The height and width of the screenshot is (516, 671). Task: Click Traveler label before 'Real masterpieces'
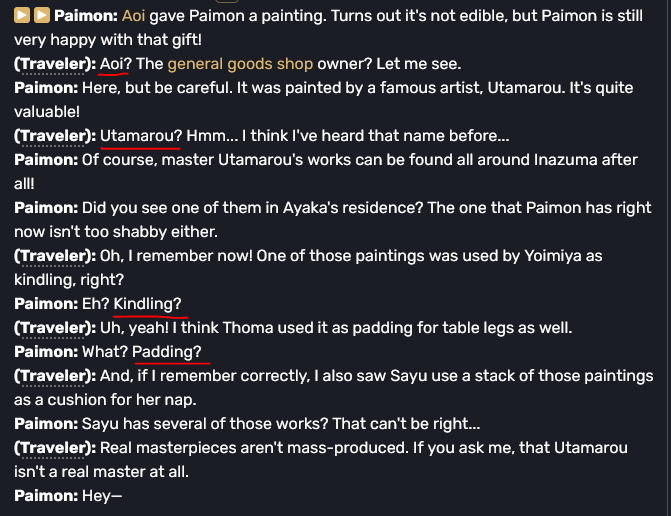tap(55, 448)
